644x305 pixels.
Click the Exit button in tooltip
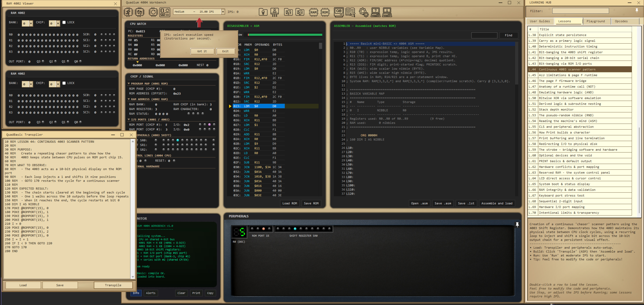(x=226, y=51)
